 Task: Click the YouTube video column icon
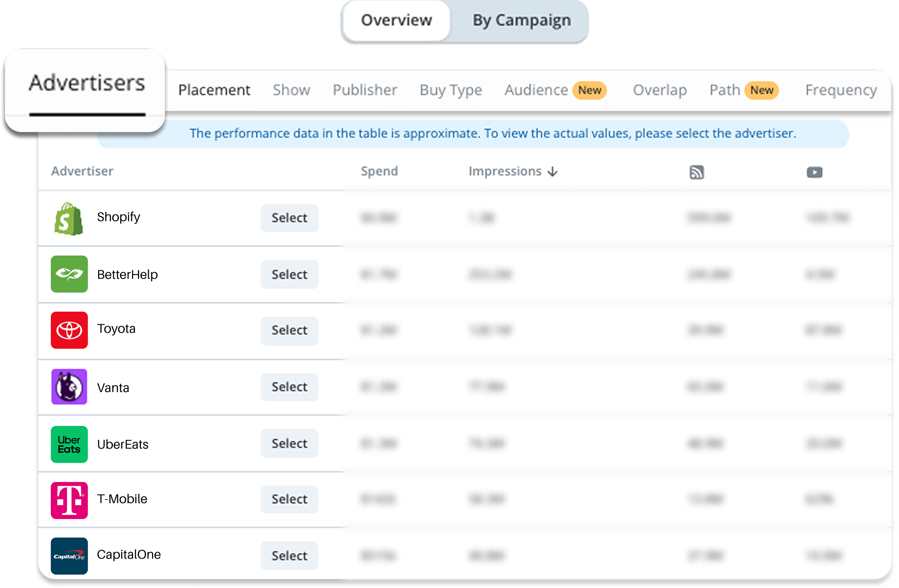[815, 172]
